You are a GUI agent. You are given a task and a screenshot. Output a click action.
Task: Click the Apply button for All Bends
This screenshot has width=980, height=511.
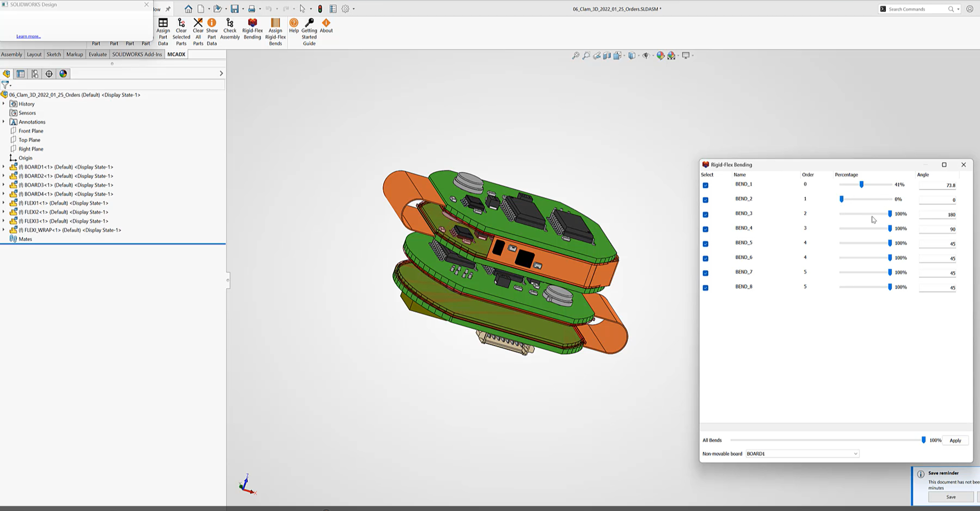click(x=955, y=440)
